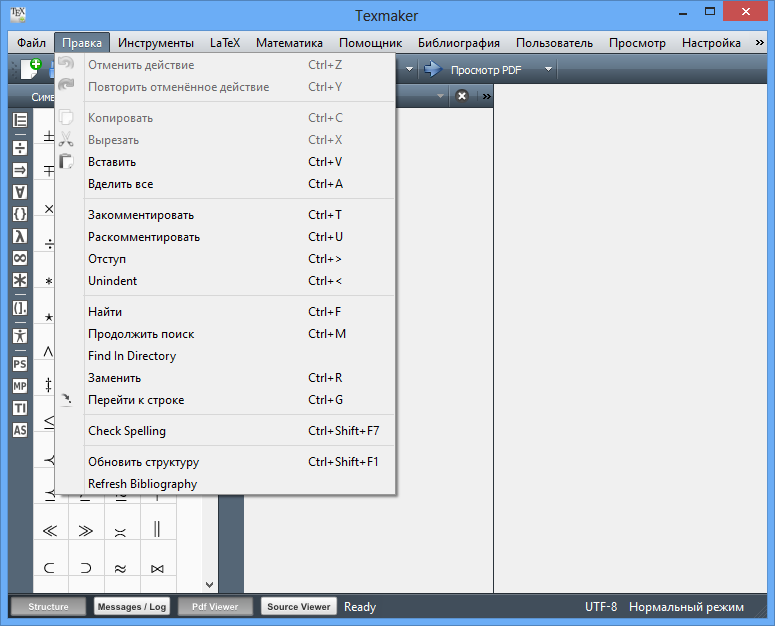Open the MP MetaPost commands icon
The width and height of the screenshot is (775, 626).
(20, 386)
